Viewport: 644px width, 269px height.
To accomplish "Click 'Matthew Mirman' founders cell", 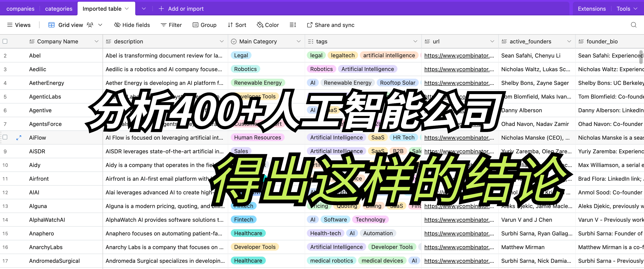I will tap(537, 247).
